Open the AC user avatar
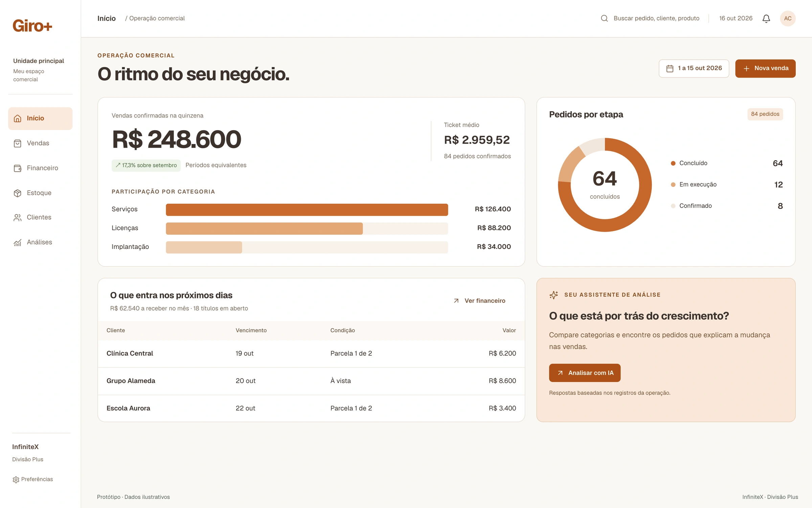 pos(788,18)
